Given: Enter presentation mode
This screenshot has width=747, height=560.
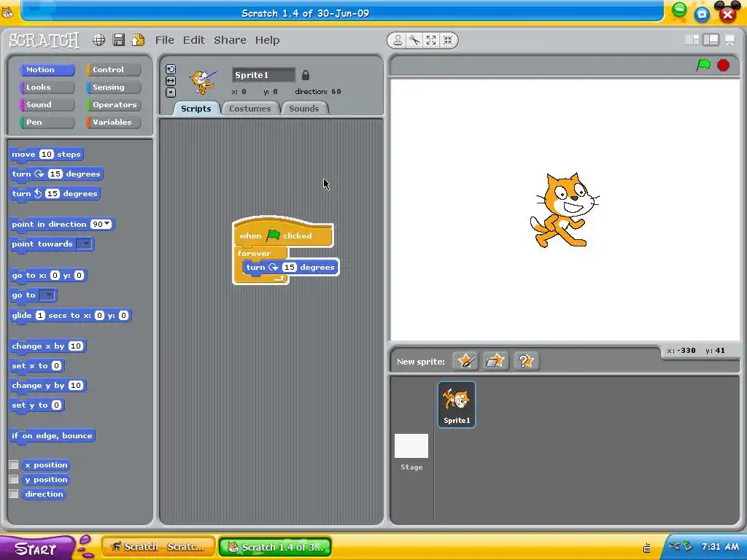Looking at the screenshot, I should click(x=729, y=40).
